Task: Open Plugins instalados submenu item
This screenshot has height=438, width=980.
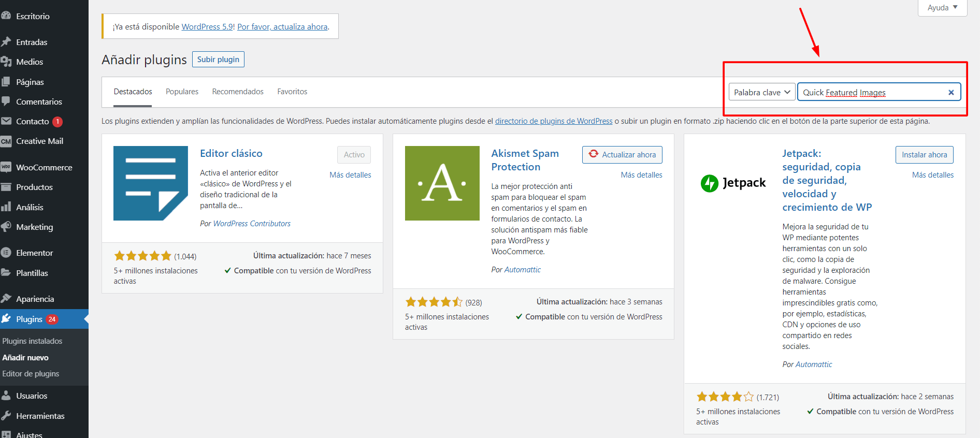Action: [32, 341]
